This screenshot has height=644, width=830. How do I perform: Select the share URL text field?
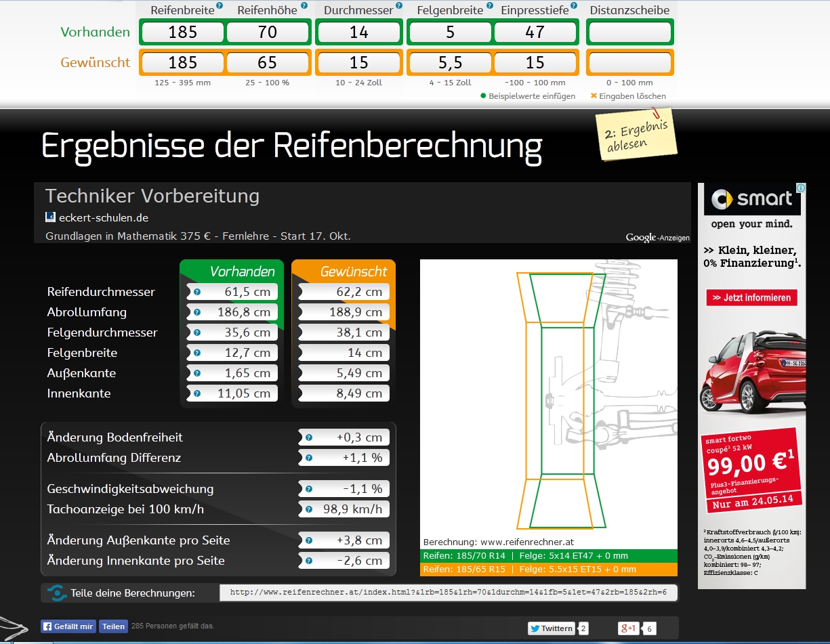tap(448, 593)
